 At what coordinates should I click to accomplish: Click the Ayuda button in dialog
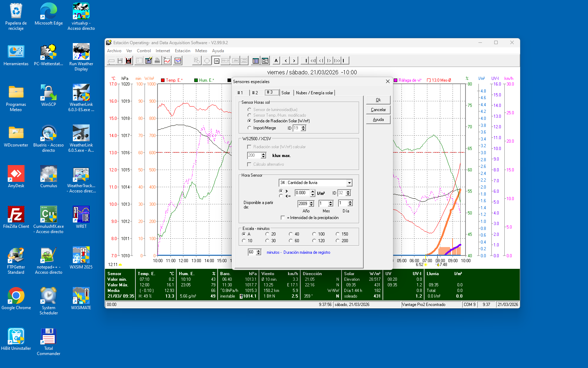378,120
